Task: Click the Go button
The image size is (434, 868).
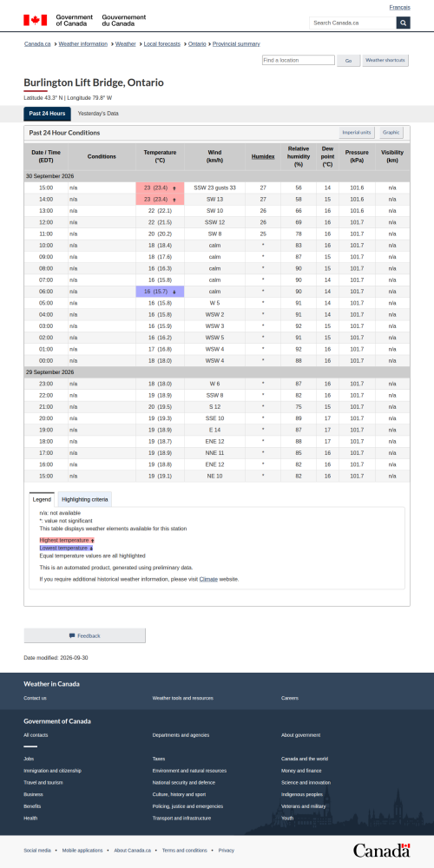Action: [349, 61]
